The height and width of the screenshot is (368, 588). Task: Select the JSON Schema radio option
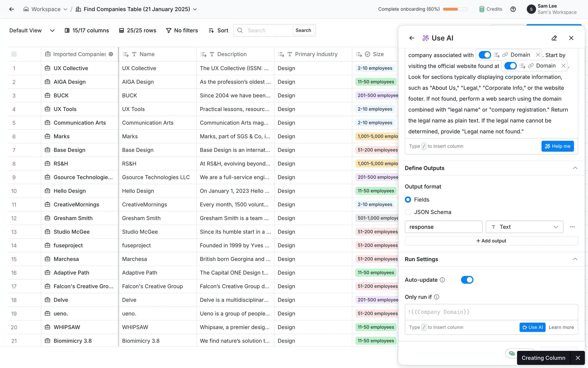tap(408, 212)
